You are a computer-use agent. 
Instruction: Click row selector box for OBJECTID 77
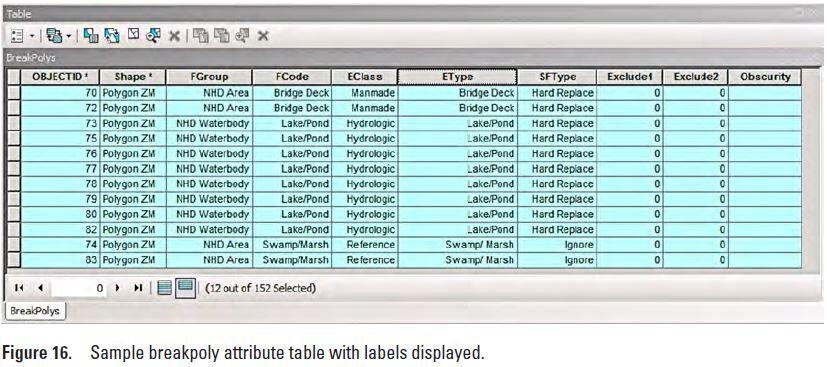[13, 169]
